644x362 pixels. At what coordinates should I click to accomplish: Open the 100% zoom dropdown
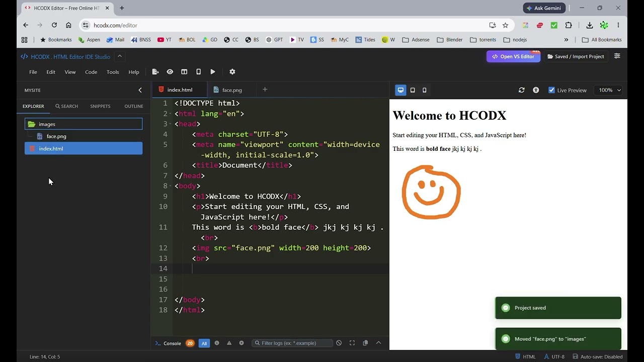[x=610, y=90]
